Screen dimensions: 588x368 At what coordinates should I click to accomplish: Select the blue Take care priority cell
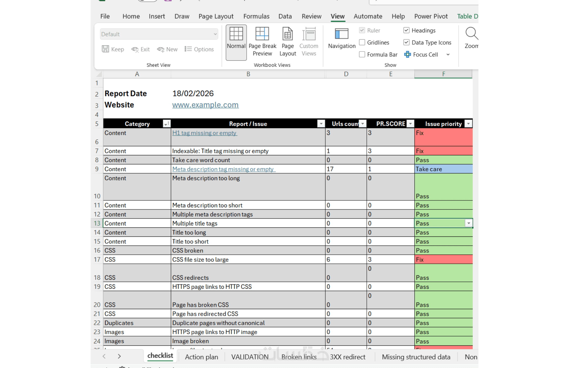click(443, 169)
